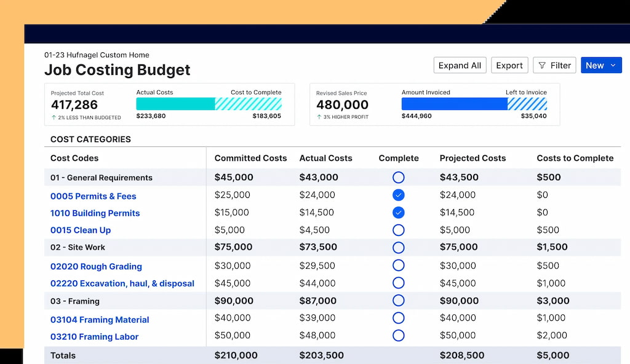Mark 01 - General Requirements row complete
The height and width of the screenshot is (364, 630).
pos(398,177)
